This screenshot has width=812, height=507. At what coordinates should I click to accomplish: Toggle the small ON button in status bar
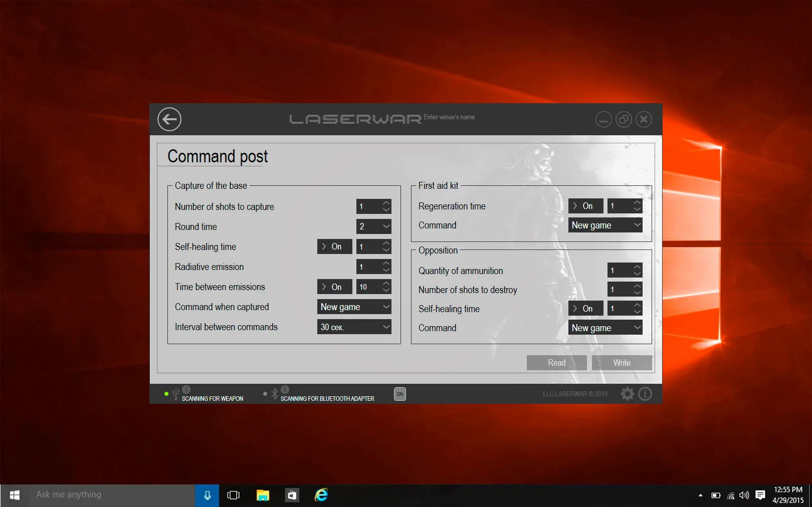pos(400,394)
